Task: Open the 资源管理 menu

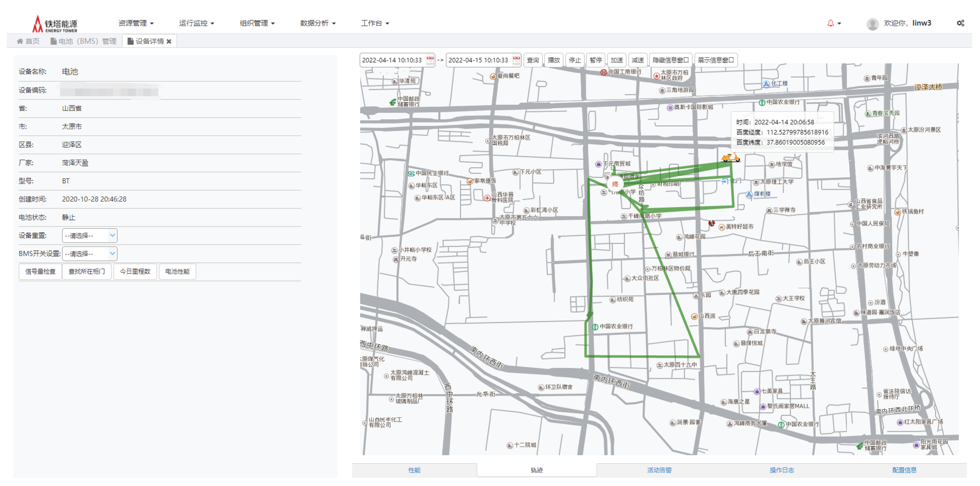Action: [136, 23]
